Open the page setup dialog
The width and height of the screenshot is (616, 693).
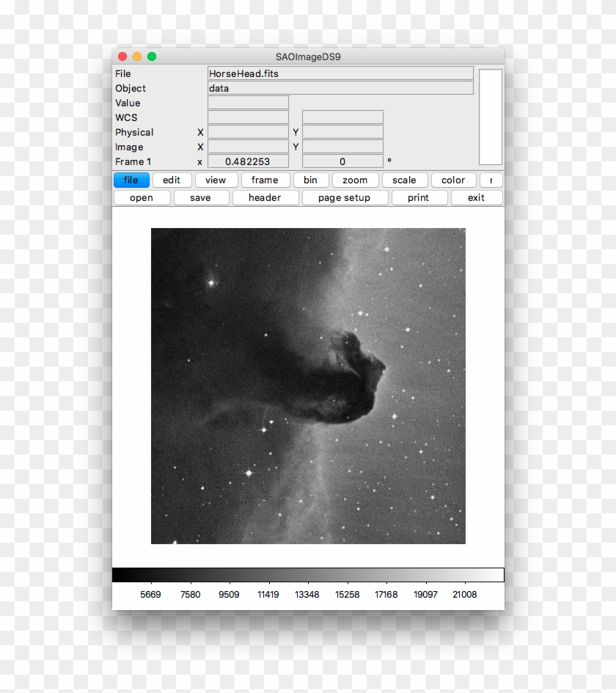(345, 197)
